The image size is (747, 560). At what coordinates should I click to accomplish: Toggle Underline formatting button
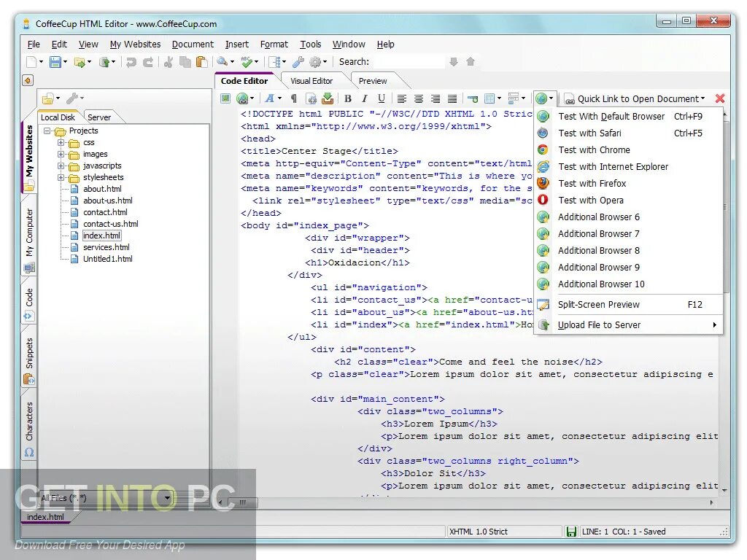pyautogui.click(x=381, y=98)
